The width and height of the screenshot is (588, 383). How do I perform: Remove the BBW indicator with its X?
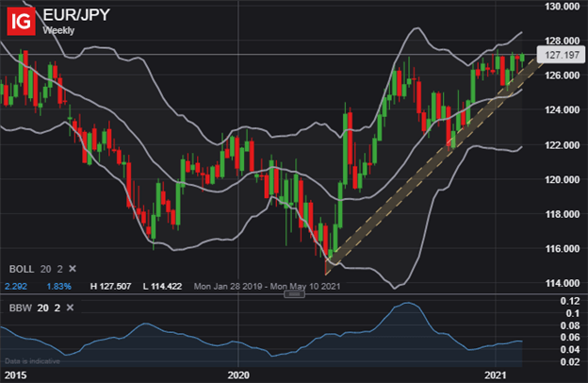coord(70,308)
